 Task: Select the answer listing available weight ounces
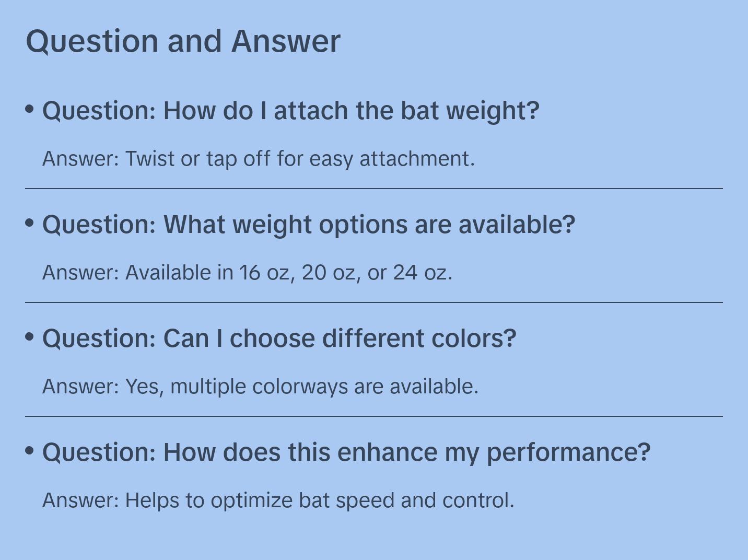click(x=247, y=273)
